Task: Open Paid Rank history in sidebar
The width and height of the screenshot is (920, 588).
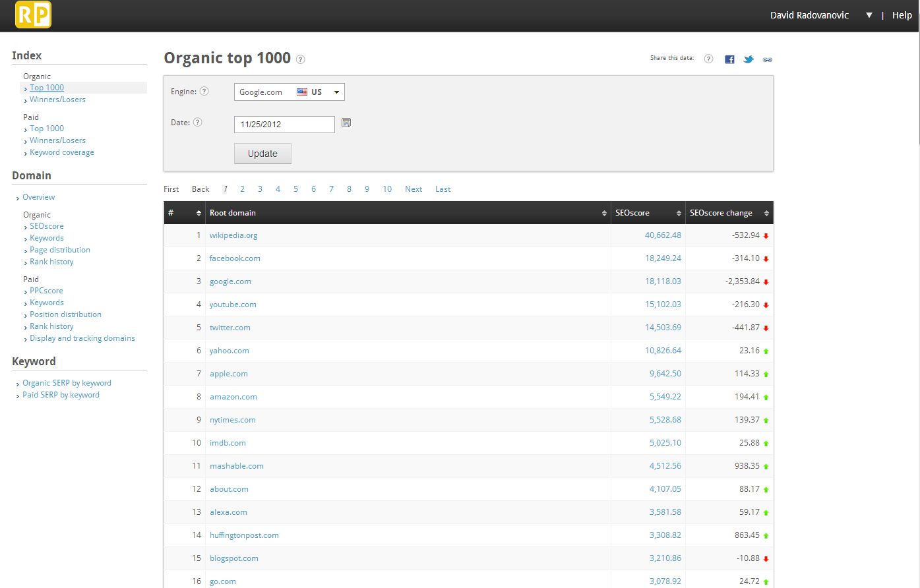Action: click(51, 326)
